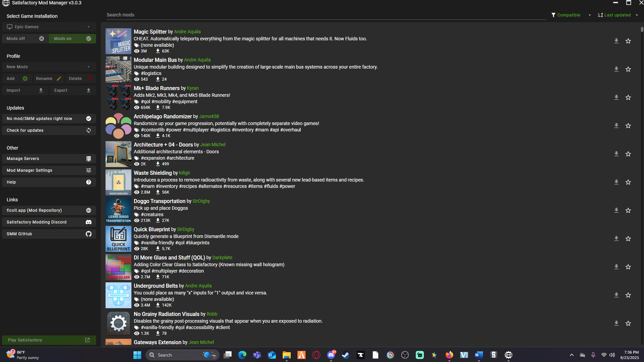The image size is (644, 362).
Task: Open the Underground Belts mod title
Action: point(156,286)
